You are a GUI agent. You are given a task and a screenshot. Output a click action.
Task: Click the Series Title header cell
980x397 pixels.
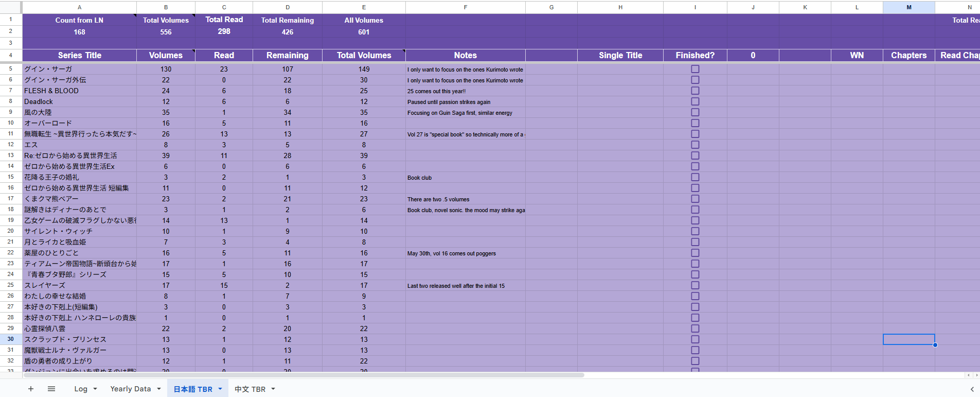[79, 55]
